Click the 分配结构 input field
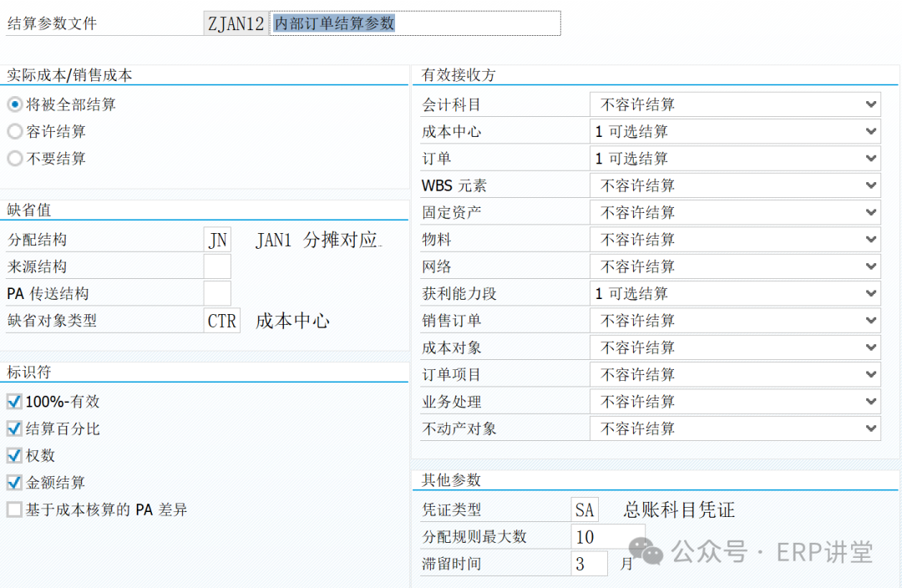The image size is (902, 588). [217, 240]
